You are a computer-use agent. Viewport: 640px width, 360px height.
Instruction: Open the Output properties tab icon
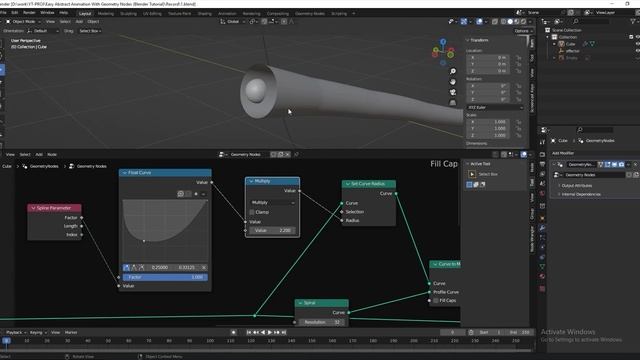(x=542, y=164)
